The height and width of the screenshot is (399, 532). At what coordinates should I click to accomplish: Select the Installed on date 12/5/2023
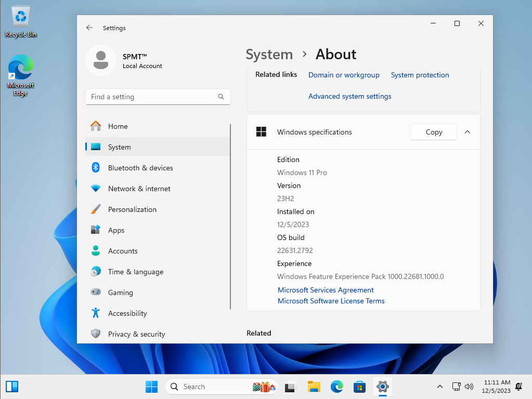pyautogui.click(x=293, y=224)
